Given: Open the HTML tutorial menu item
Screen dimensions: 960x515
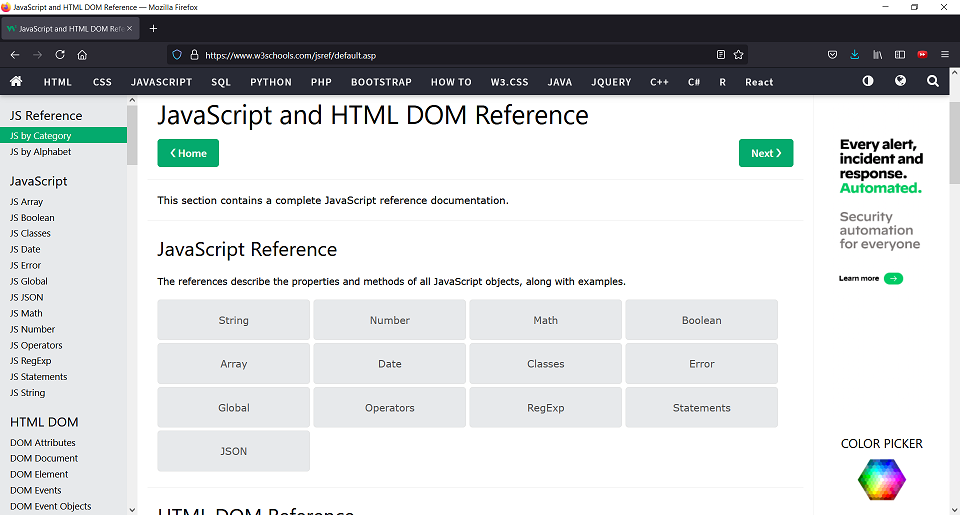Looking at the screenshot, I should (58, 82).
